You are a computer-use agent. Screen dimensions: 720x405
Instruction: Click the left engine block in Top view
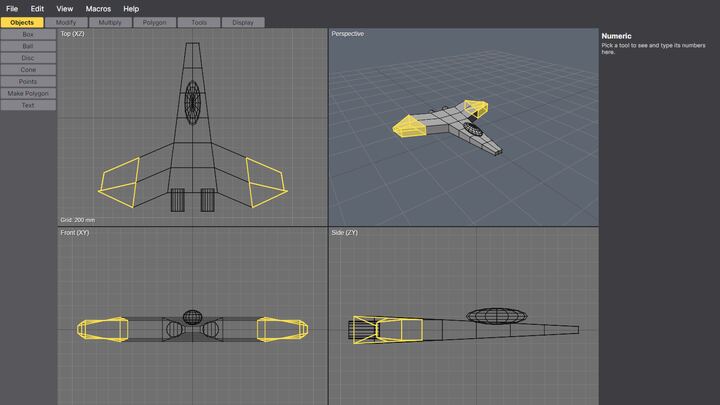pyautogui.click(x=178, y=200)
